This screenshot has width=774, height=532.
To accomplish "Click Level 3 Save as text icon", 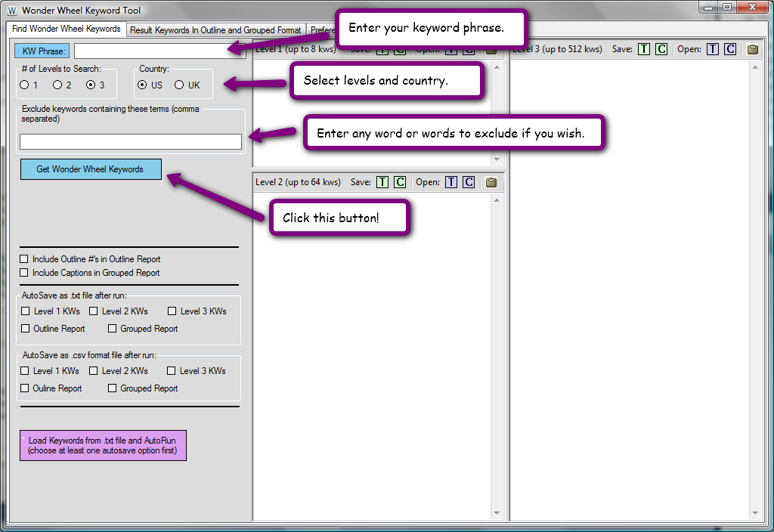I will (643, 49).
